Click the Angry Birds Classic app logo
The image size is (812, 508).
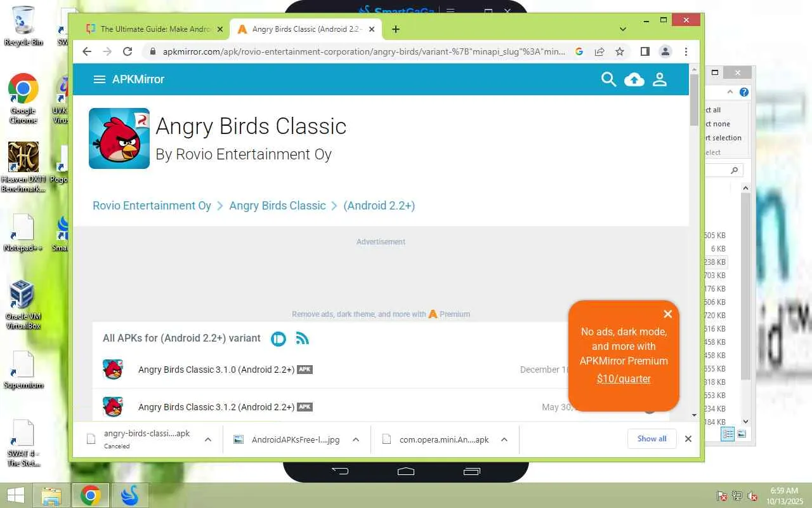click(119, 138)
